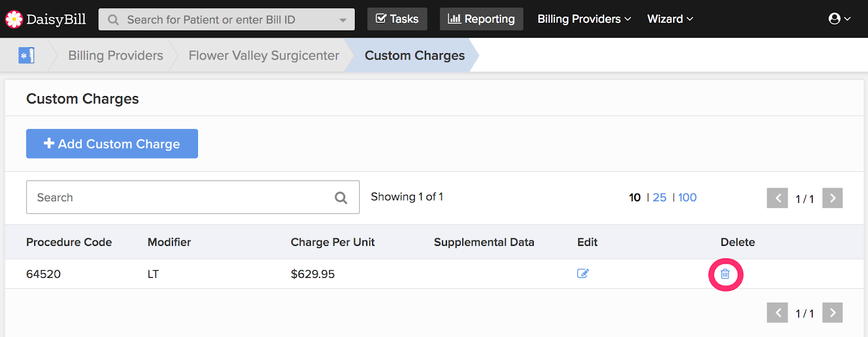Screen dimensions: 868x337
Task: Open patient search dropdown arrow
Action: pyautogui.click(x=343, y=20)
